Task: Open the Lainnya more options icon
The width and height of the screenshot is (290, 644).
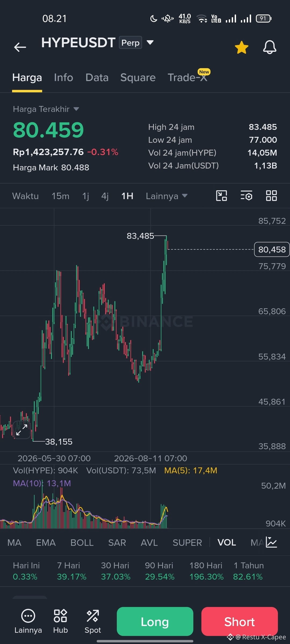Action: [x=28, y=621]
